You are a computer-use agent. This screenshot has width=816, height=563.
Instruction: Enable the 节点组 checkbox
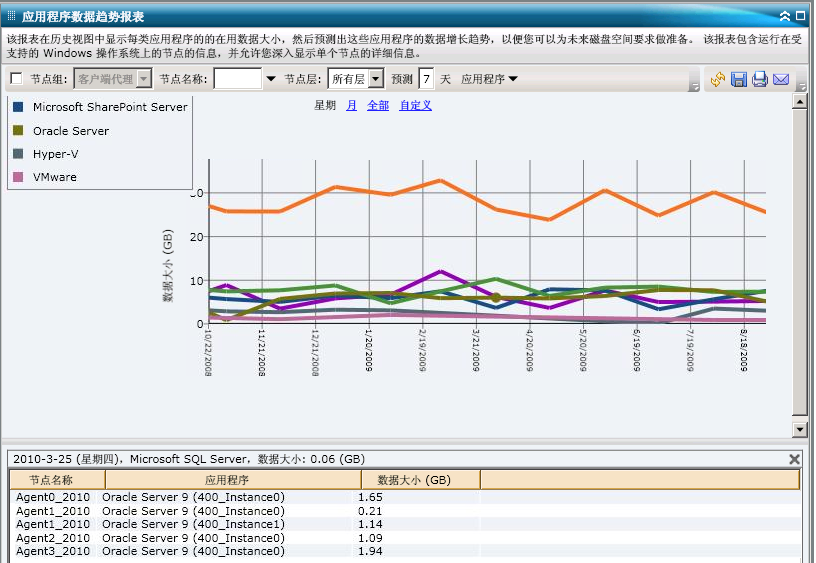pyautogui.click(x=16, y=79)
